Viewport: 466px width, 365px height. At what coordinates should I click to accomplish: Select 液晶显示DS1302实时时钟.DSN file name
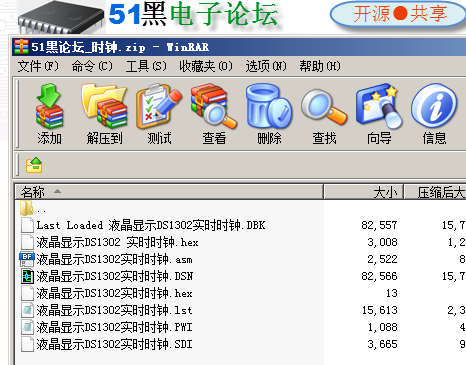pos(114,276)
